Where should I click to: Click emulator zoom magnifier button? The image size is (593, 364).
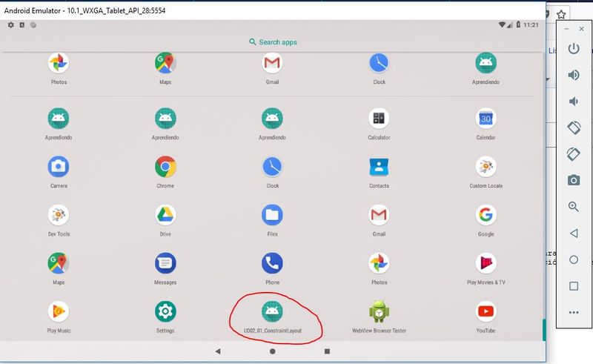[x=574, y=207]
